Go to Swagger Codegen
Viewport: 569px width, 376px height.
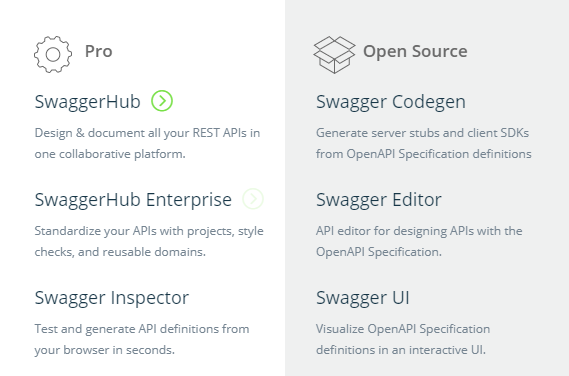coord(391,102)
